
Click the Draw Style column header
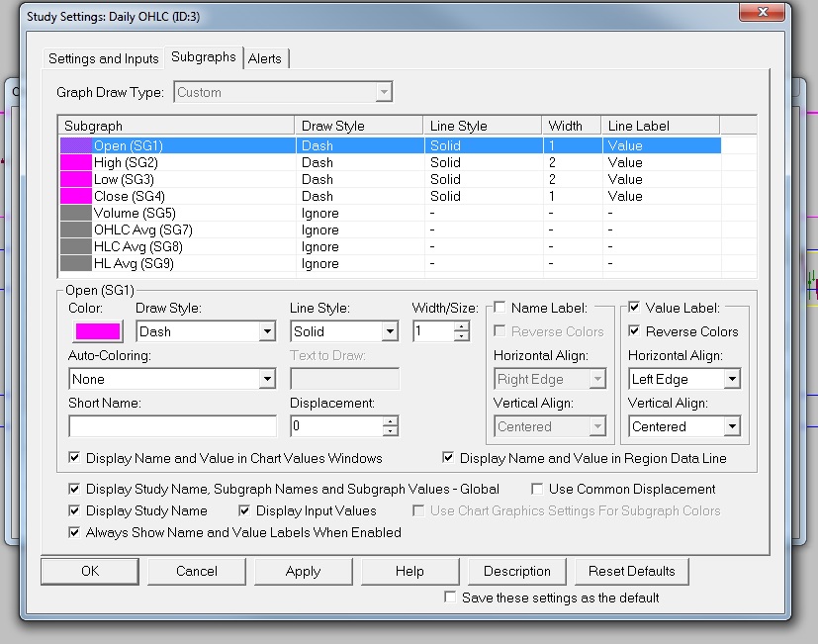coord(359,126)
